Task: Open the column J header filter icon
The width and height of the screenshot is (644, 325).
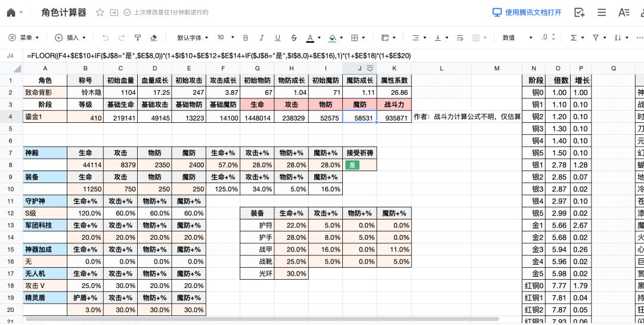Action: tap(369, 69)
